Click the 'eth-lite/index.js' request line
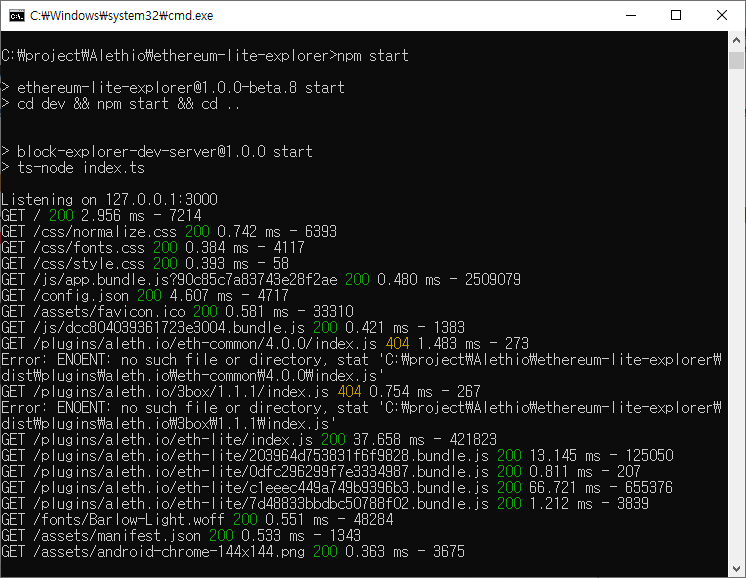Screen dimensions: 746x578 (249, 440)
